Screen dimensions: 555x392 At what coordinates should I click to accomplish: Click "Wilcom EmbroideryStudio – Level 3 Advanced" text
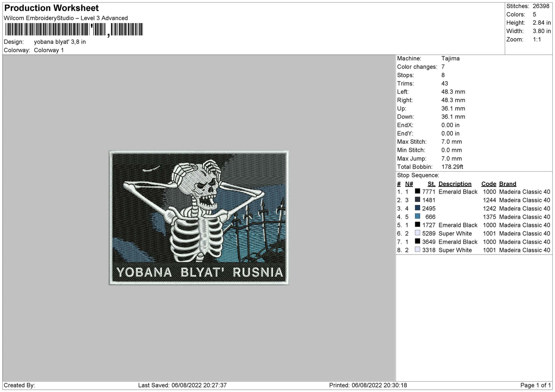click(x=66, y=18)
